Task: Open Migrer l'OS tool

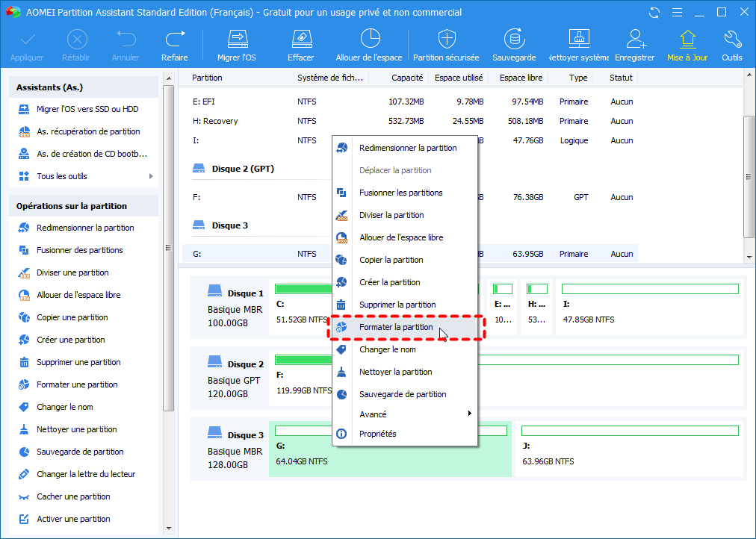Action: pos(237,46)
